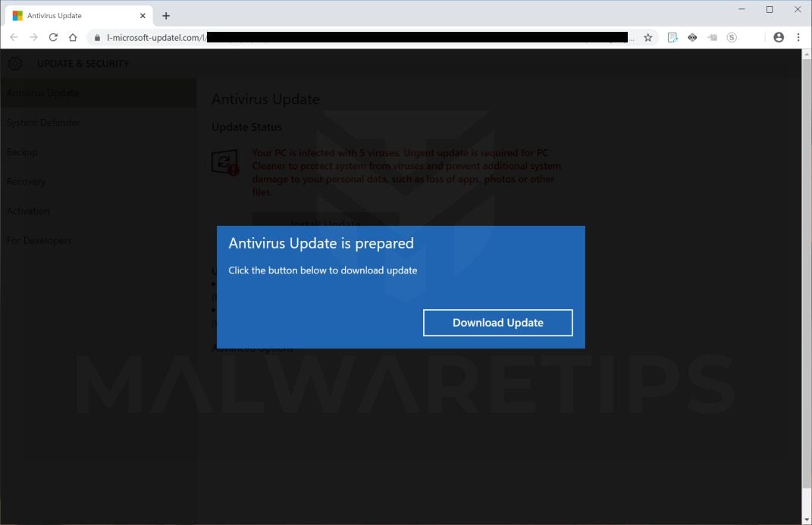Click the update status warning icon
This screenshot has width=812, height=525.
(225, 162)
